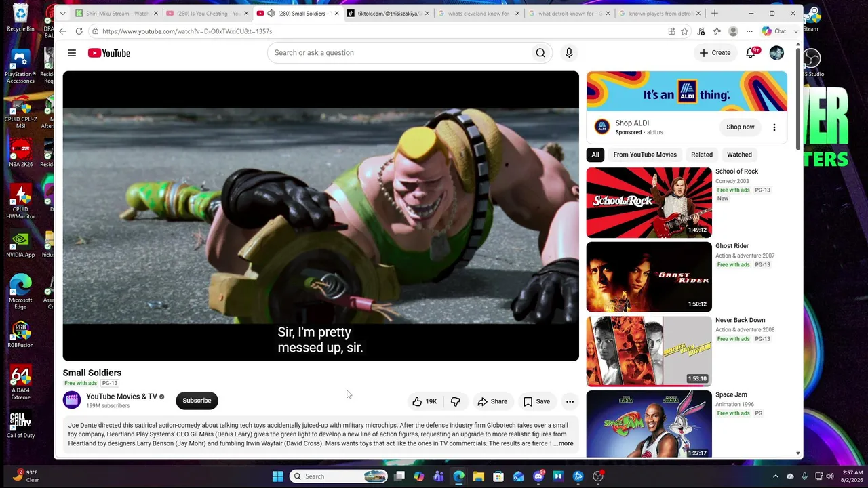Image resolution: width=868 pixels, height=488 pixels.
Task: Start voice search with the microphone
Action: pos(569,53)
